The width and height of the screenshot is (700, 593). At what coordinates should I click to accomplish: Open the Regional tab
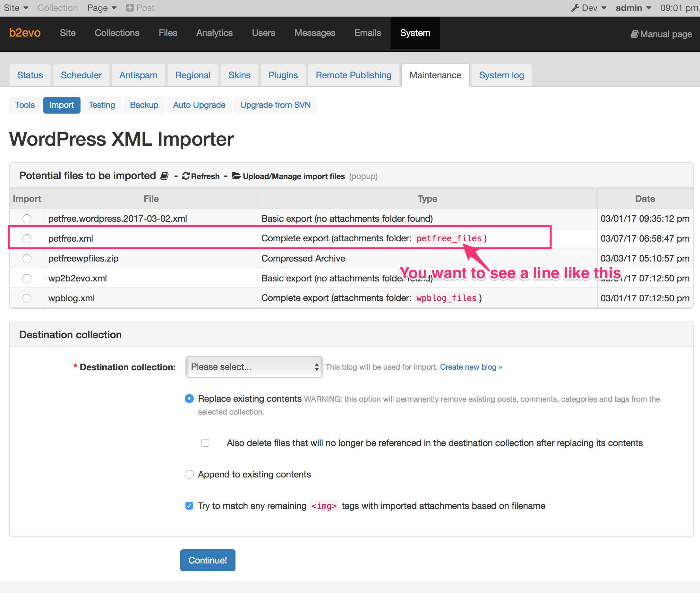193,75
